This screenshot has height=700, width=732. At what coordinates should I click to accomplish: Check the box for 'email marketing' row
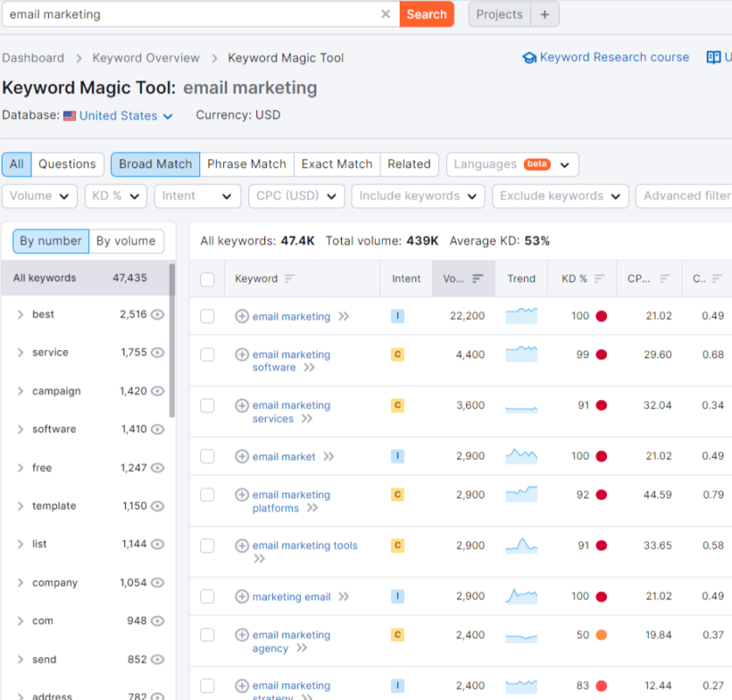point(207,317)
